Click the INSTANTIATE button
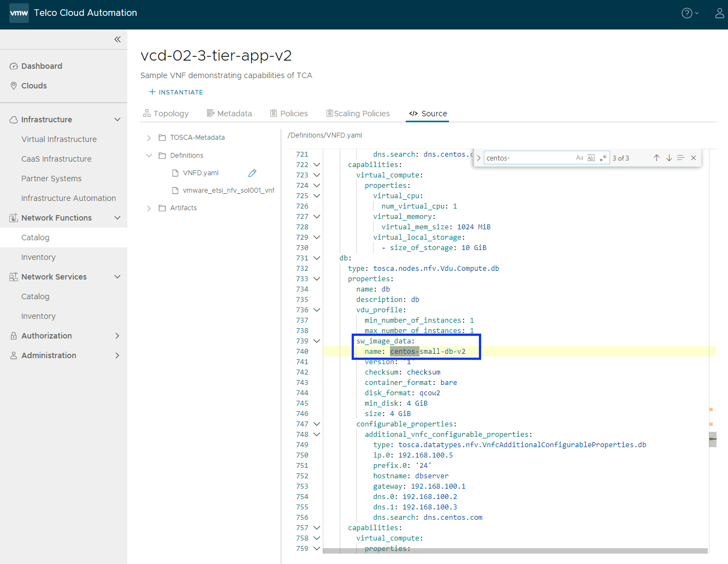This screenshot has height=564, width=728. (x=176, y=92)
